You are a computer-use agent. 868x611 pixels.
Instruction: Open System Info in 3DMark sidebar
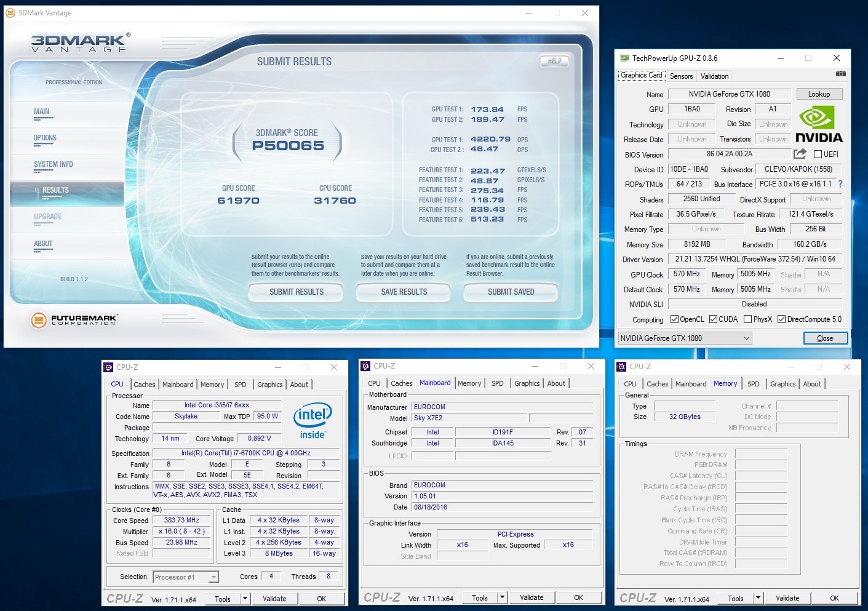pyautogui.click(x=54, y=164)
